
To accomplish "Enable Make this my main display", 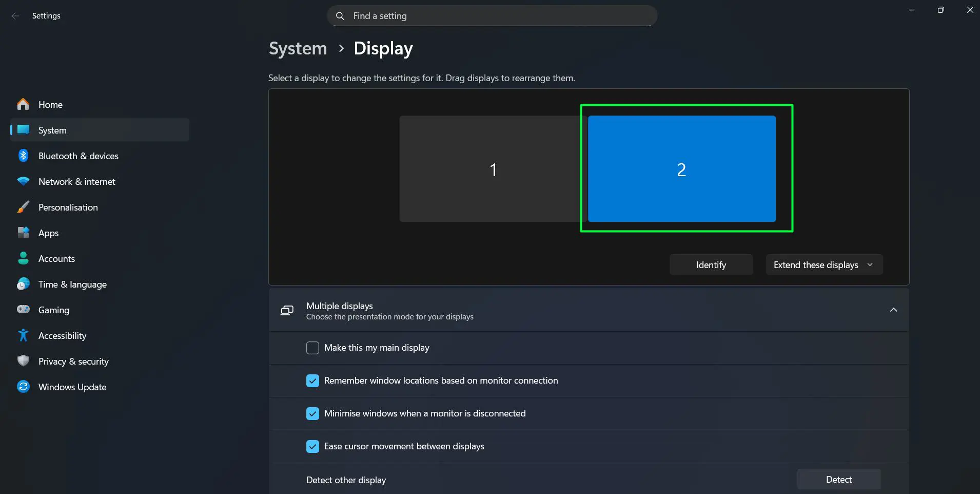I will (x=312, y=348).
